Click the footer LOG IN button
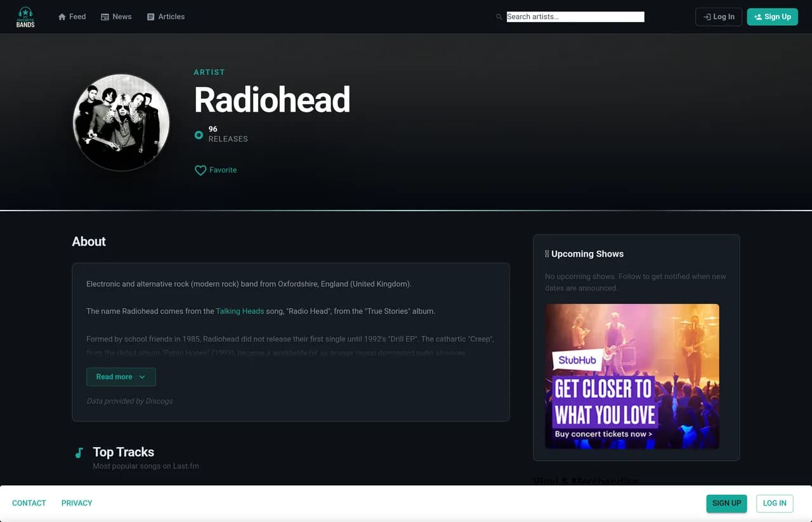812x522 pixels. (775, 503)
